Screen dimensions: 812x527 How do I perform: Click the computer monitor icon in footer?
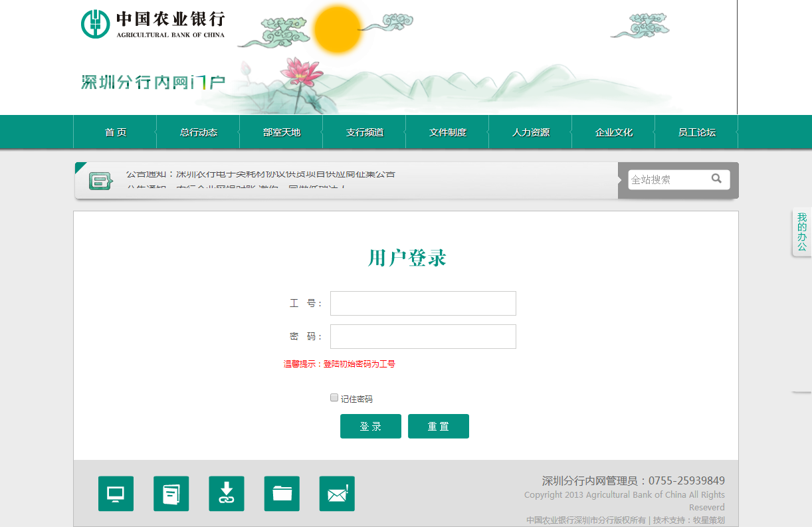[116, 494]
